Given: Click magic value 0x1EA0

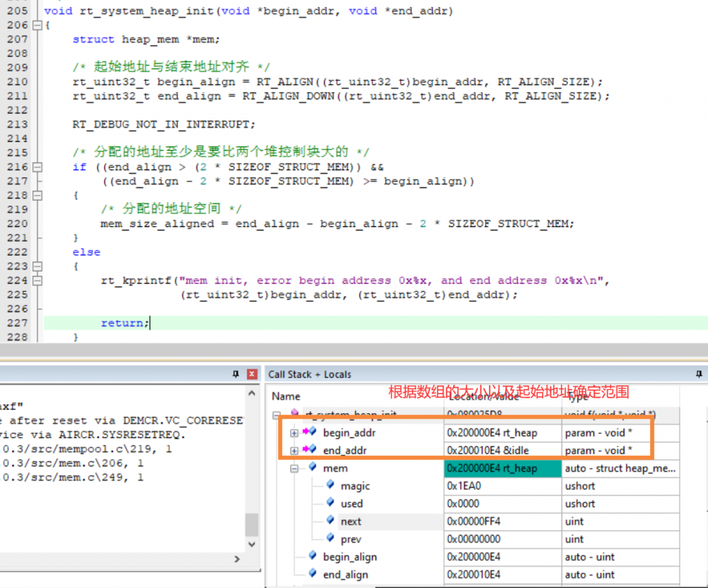Looking at the screenshot, I should point(464,486).
